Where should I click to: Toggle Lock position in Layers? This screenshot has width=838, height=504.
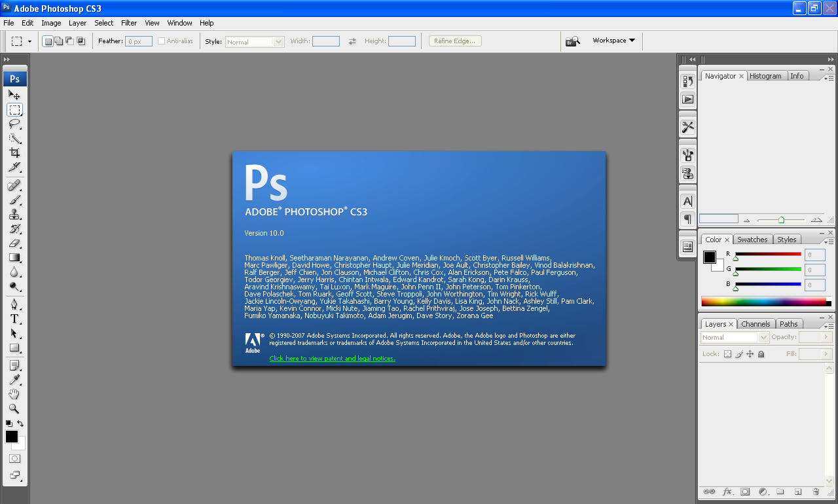pyautogui.click(x=750, y=354)
